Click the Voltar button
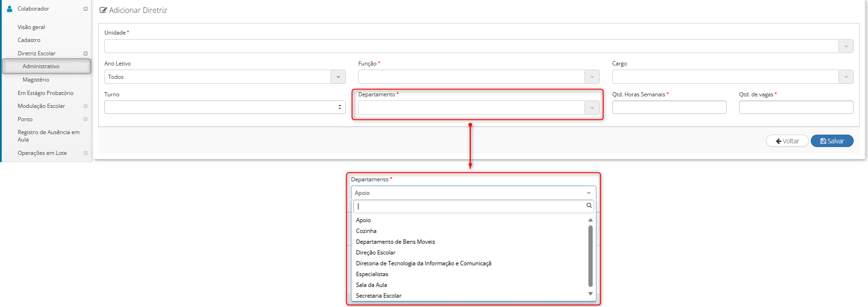 (787, 141)
